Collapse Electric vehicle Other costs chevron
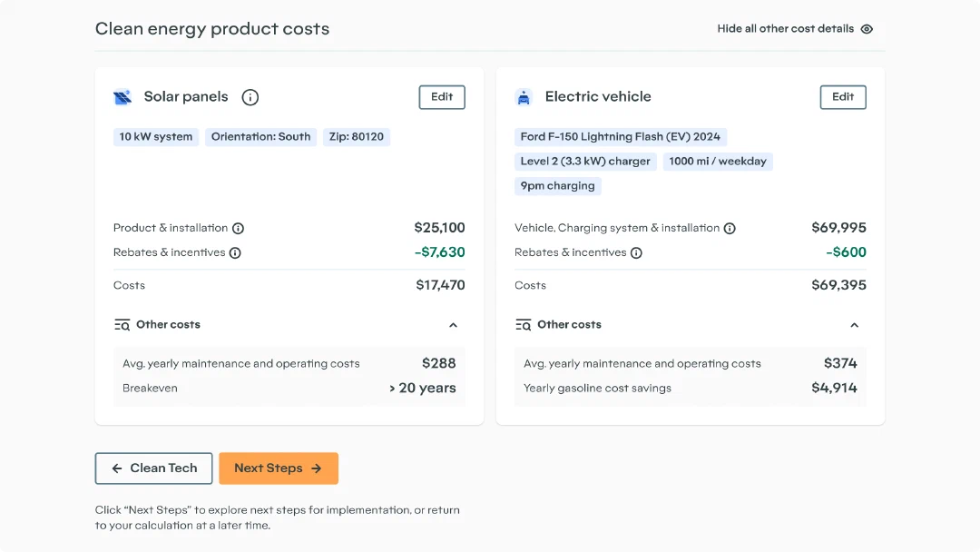Viewport: 980px width, 552px height. click(x=855, y=325)
